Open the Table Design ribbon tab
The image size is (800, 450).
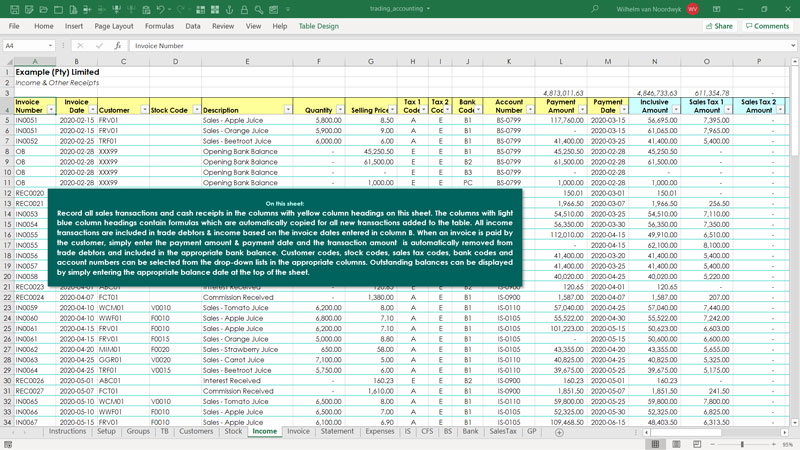click(x=318, y=26)
